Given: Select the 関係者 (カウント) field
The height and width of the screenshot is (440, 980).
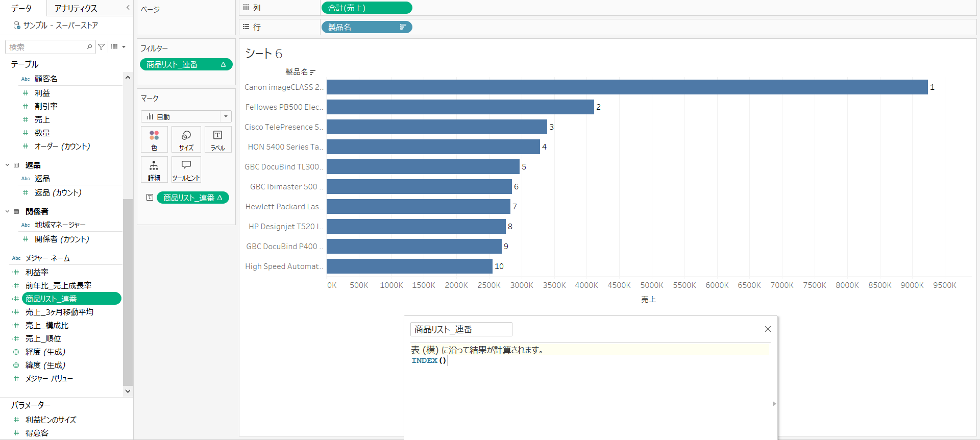Looking at the screenshot, I should 62,239.
